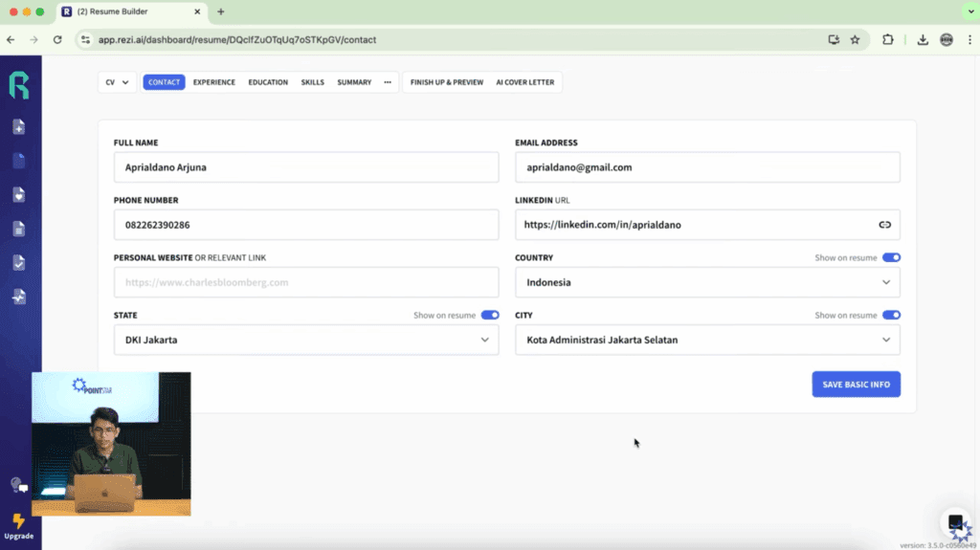
Task: Click the new document plus icon in sidebar
Action: click(18, 127)
